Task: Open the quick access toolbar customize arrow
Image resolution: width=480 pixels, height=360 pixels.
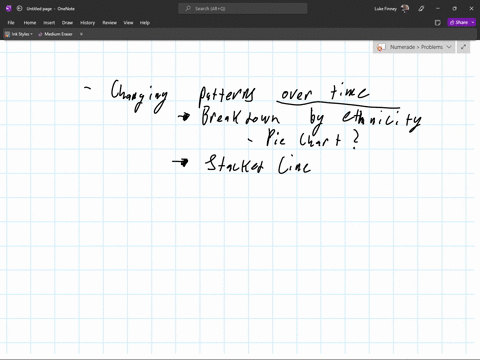Action: pos(81,34)
